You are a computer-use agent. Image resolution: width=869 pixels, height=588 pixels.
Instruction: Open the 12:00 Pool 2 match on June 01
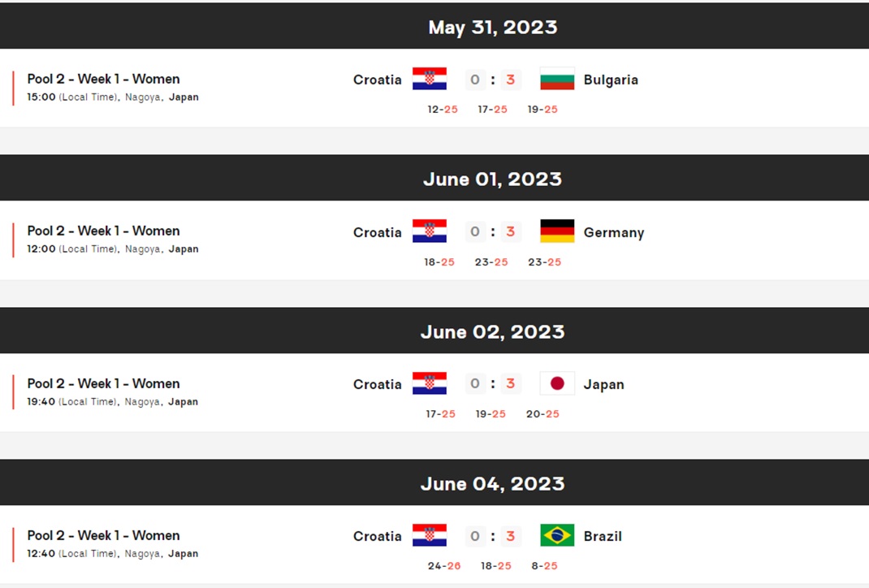[103, 231]
